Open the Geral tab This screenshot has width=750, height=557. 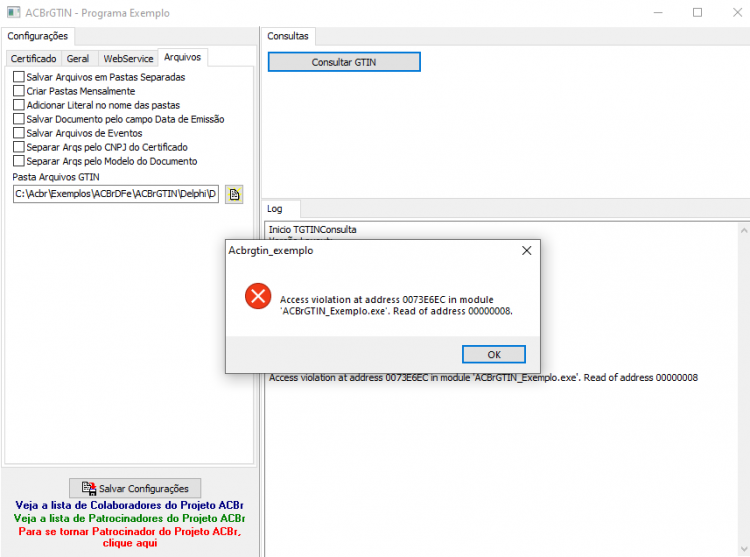[x=78, y=58]
